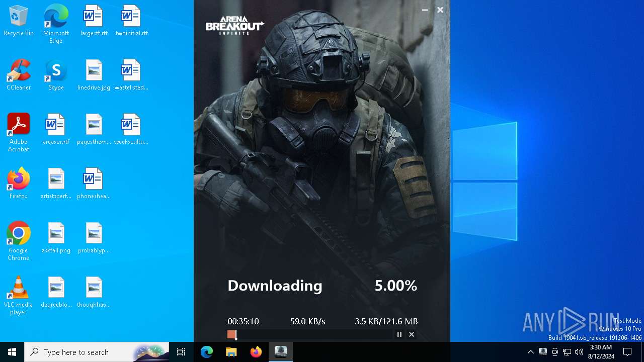Click the download progress bar
Image resolution: width=644 pixels, height=362 pixels.
click(309, 334)
